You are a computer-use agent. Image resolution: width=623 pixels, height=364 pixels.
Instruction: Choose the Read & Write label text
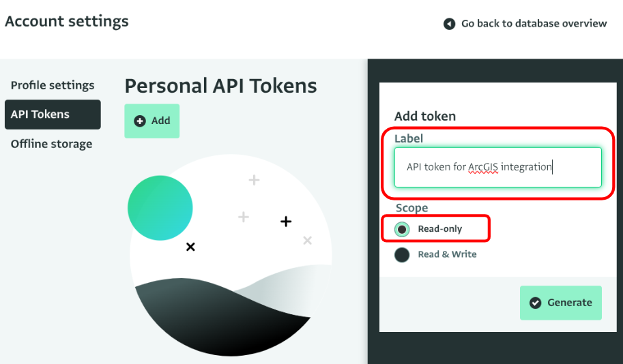tap(447, 254)
